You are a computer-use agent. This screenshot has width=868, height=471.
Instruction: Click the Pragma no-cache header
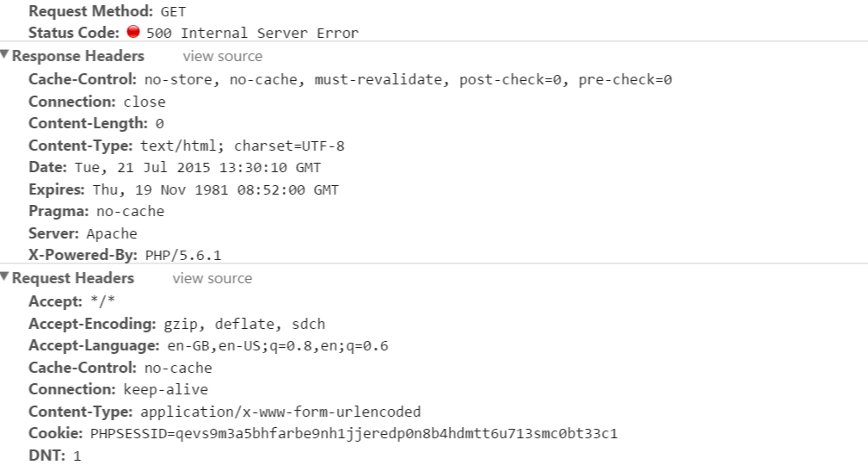(96, 212)
